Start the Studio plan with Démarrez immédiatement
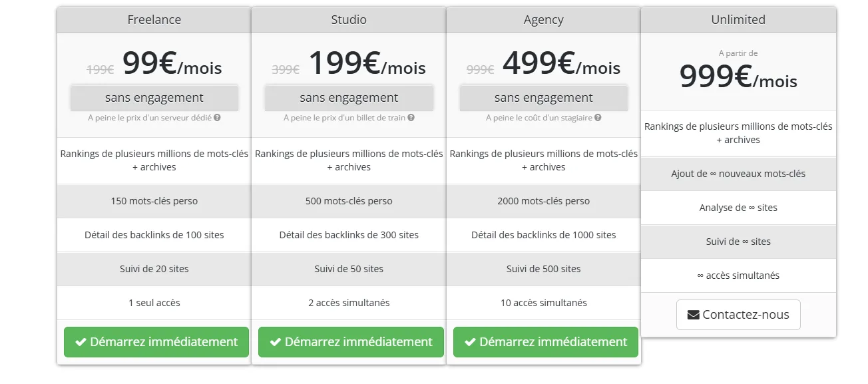Viewport: 868px width, 384px height. click(x=351, y=342)
